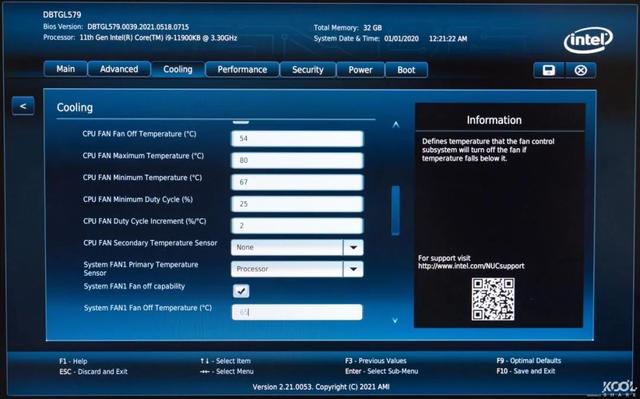Click the Information panel heading

[x=494, y=120]
